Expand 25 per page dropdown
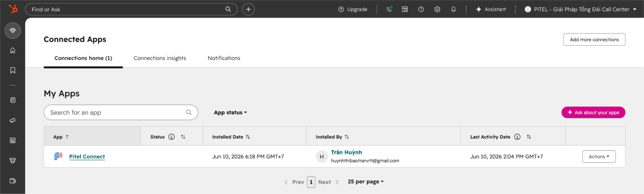 tap(366, 182)
